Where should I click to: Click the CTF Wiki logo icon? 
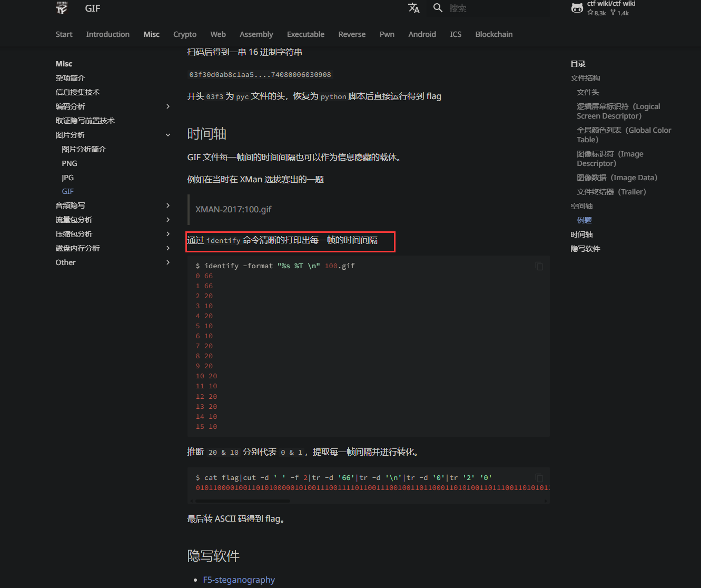(62, 8)
